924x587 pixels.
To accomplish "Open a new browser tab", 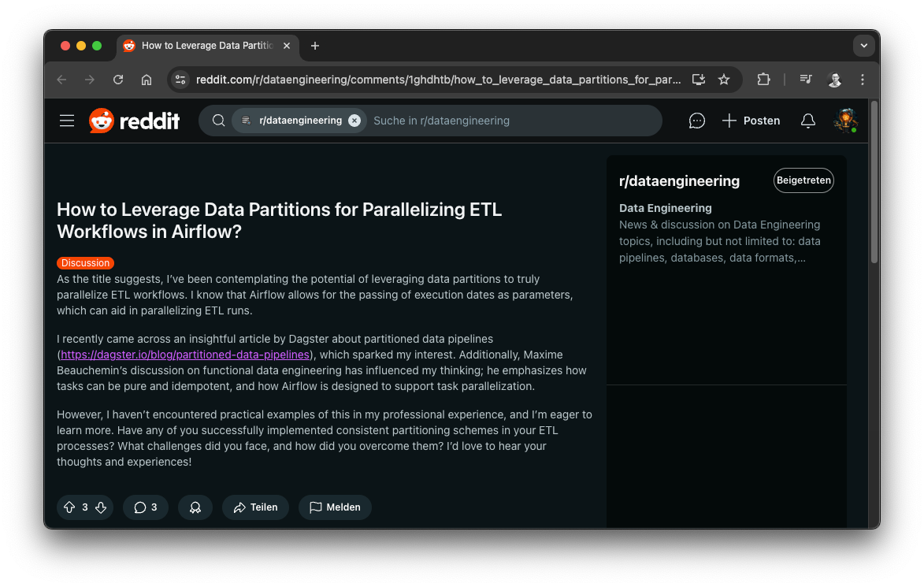I will (x=314, y=46).
